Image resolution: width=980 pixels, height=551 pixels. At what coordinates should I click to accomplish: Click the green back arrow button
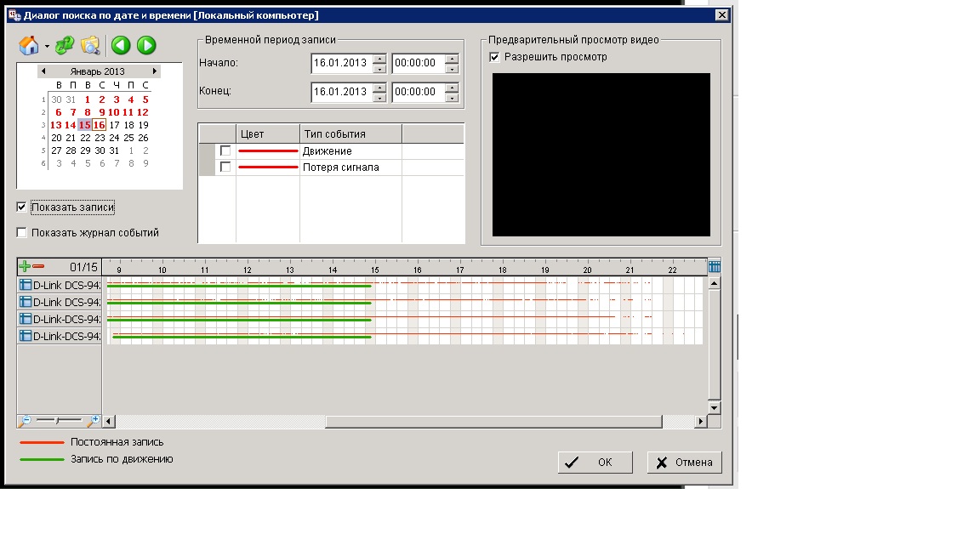click(x=121, y=46)
